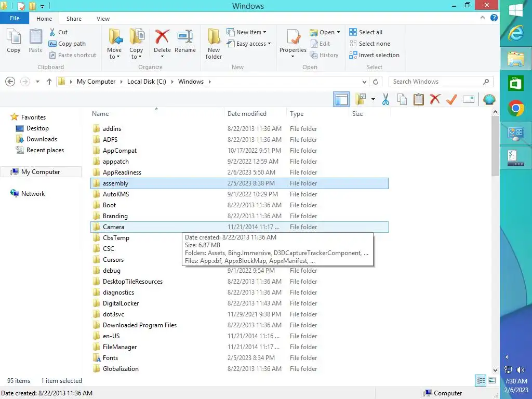Toggle the preview pane toolbar button
The image size is (532, 399).
[341, 99]
